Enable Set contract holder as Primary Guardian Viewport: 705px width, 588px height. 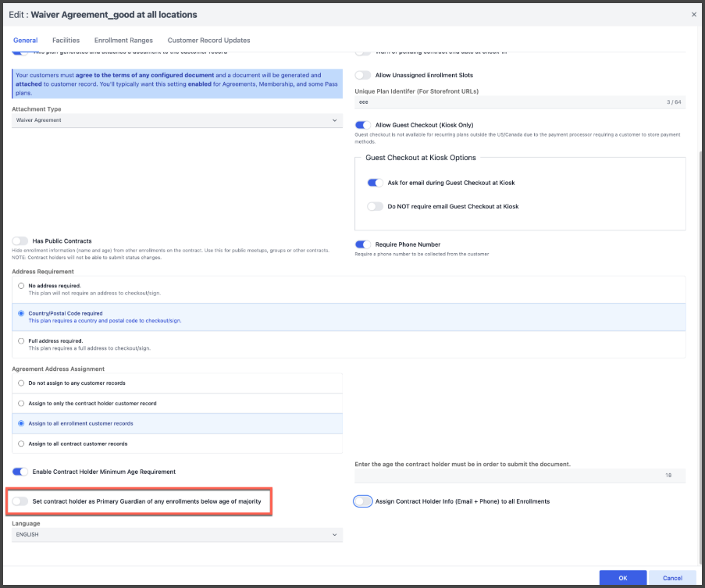point(20,501)
